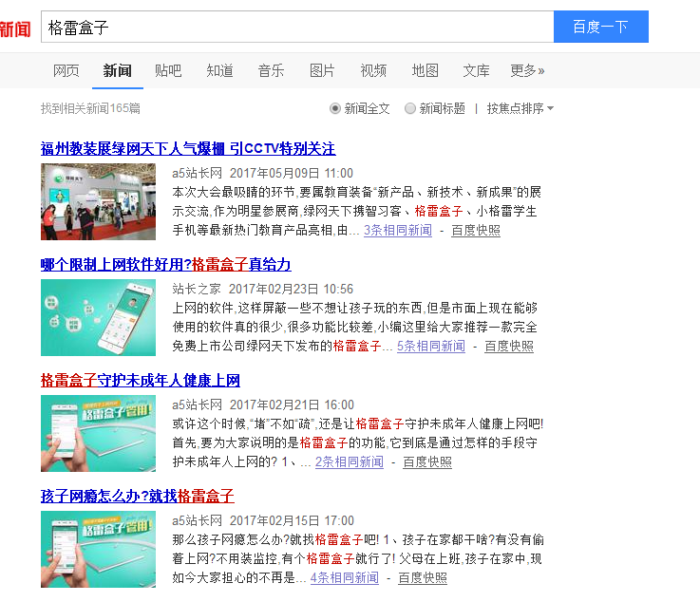Open the 4条相同新闻 link
The image size is (700, 602).
pos(344,578)
